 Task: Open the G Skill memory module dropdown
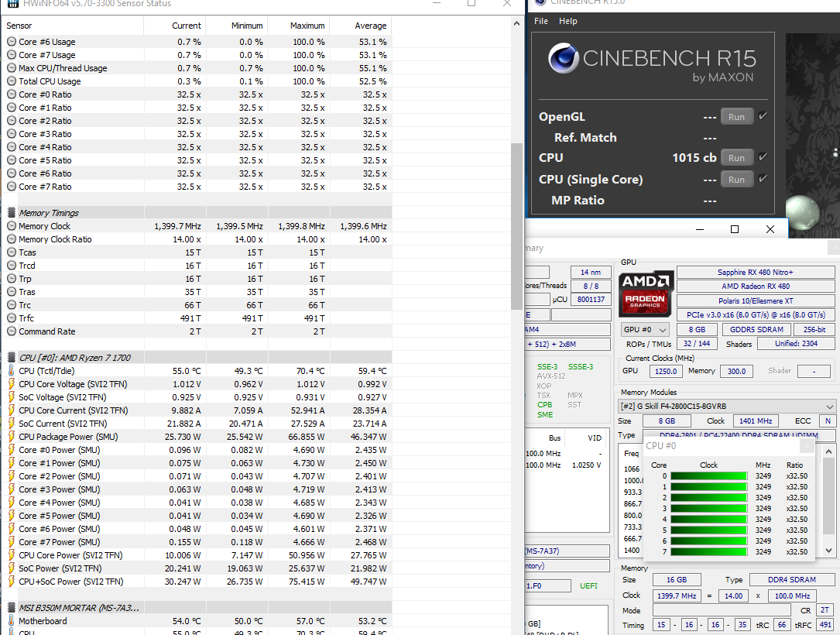coord(830,406)
